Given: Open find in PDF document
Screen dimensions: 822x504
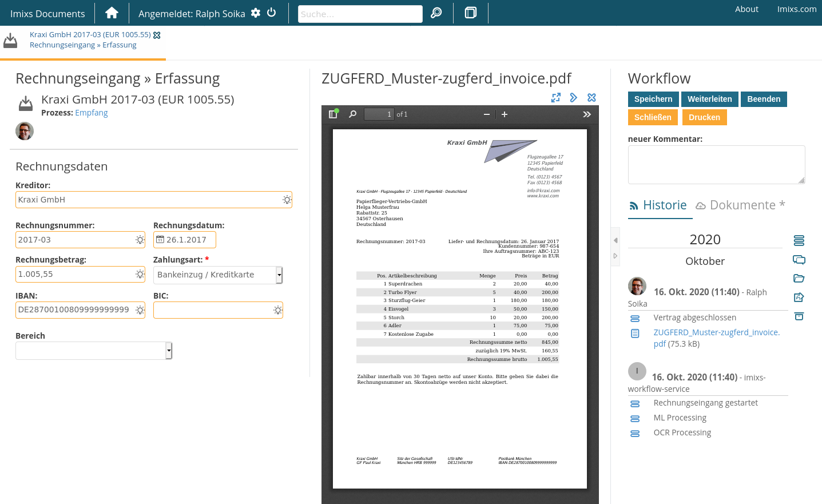Looking at the screenshot, I should (x=353, y=114).
